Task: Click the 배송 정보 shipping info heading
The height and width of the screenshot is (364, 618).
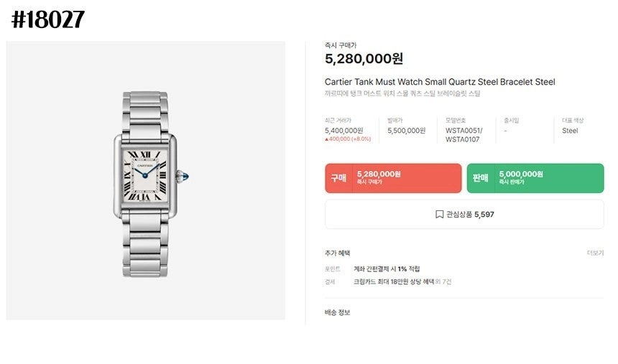Action: [x=338, y=312]
